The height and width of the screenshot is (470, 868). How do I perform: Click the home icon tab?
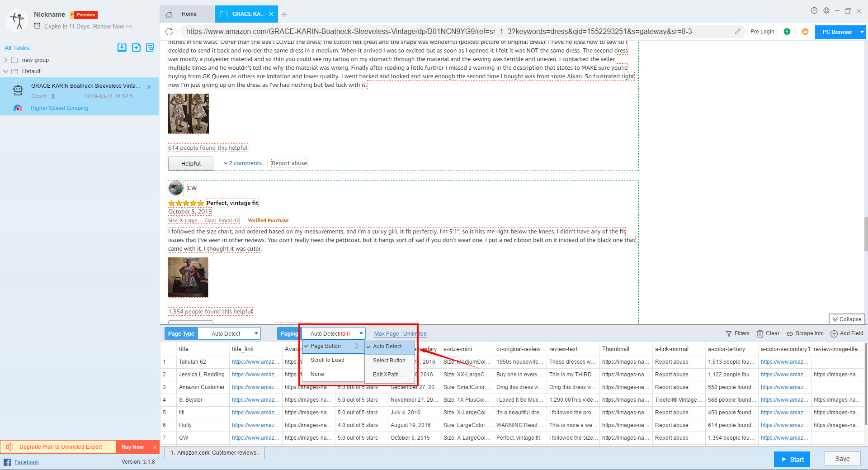(169, 14)
